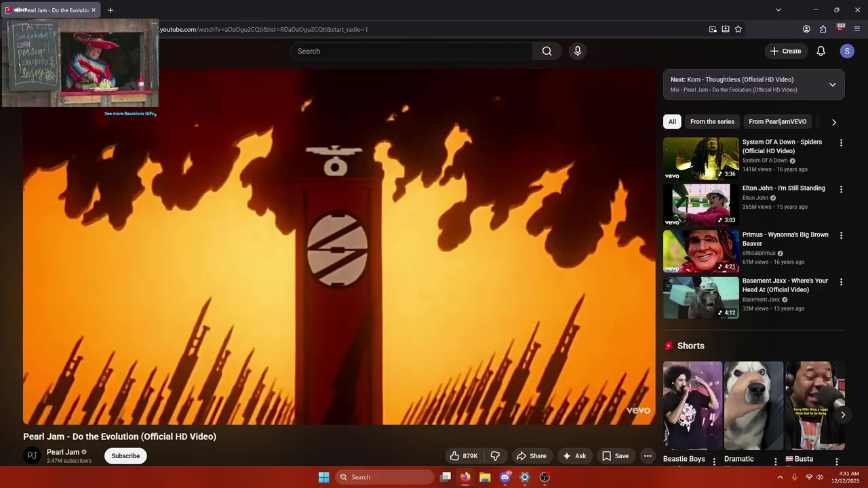Open Elton John I'm Still Standing thumbnail
This screenshot has height=488, width=868.
point(701,205)
